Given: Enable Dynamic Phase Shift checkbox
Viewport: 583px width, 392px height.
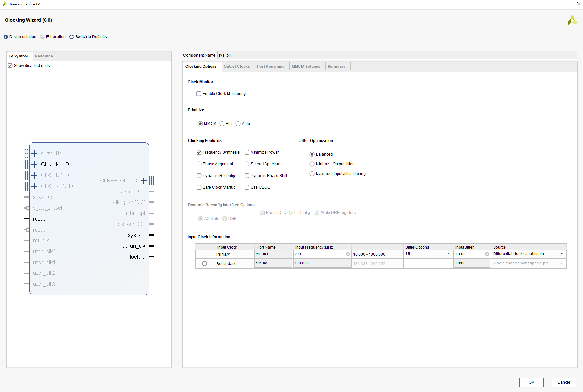Looking at the screenshot, I should 247,176.
